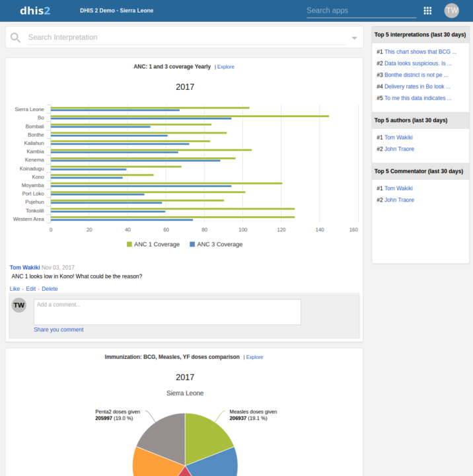Open interpretation #1 This chart shows that BCG
The image size is (473, 476).
point(420,52)
